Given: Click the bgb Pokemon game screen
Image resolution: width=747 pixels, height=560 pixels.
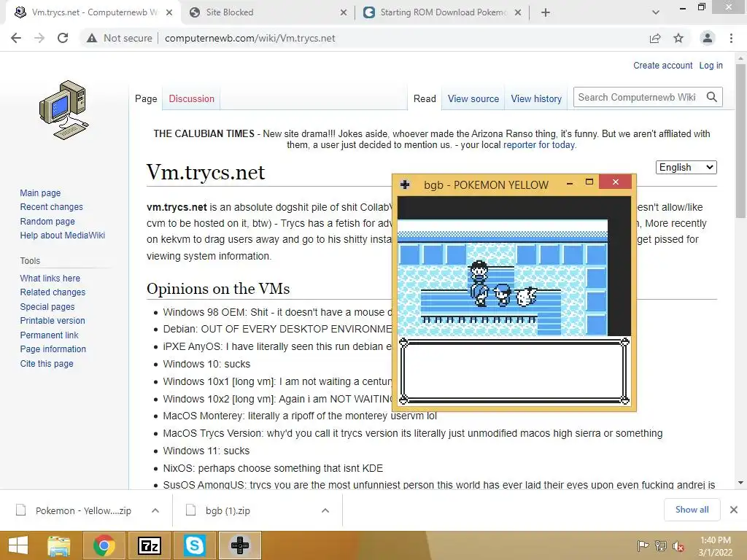Looking at the screenshot, I should pyautogui.click(x=514, y=300).
